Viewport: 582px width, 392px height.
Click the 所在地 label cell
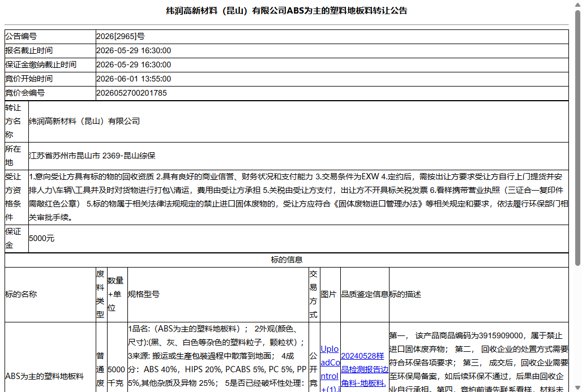click(17, 156)
